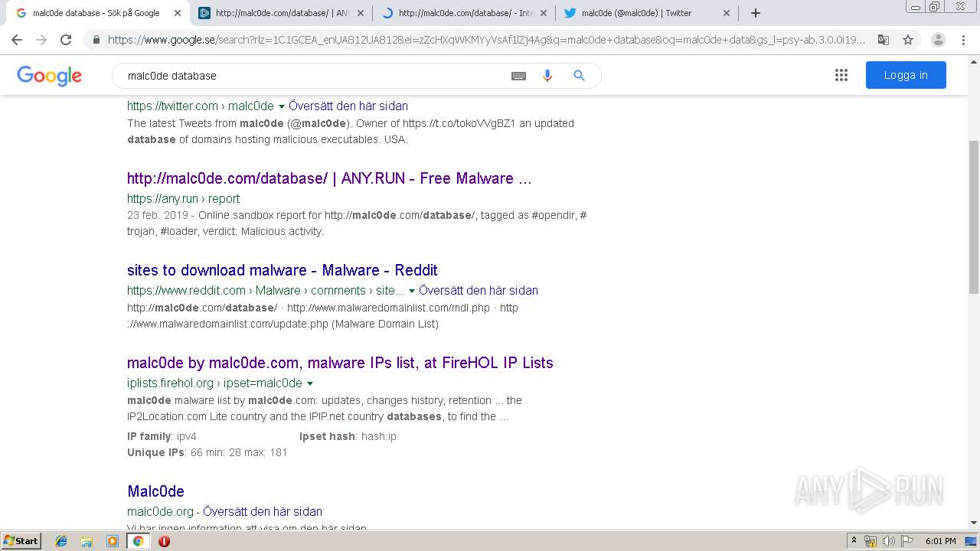Open the volume tray icon
The image size is (980, 551).
click(x=889, y=541)
